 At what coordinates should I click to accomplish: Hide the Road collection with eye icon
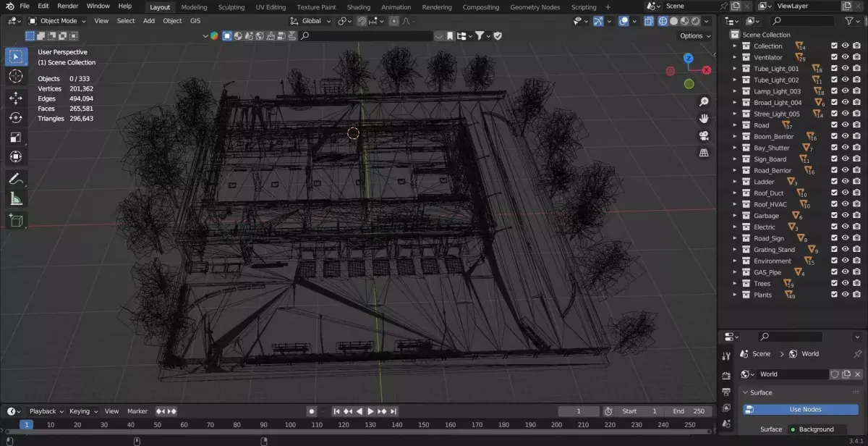click(845, 125)
